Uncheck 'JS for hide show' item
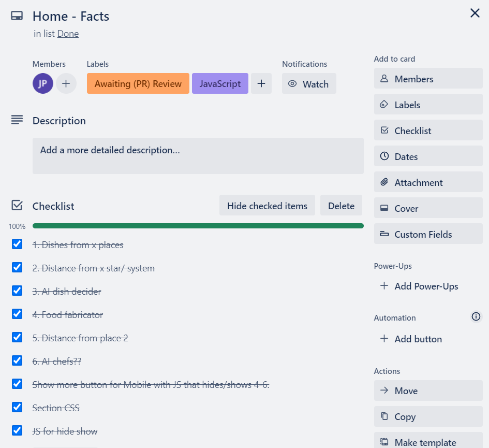Screen dimensions: 489x448 pos(17,430)
